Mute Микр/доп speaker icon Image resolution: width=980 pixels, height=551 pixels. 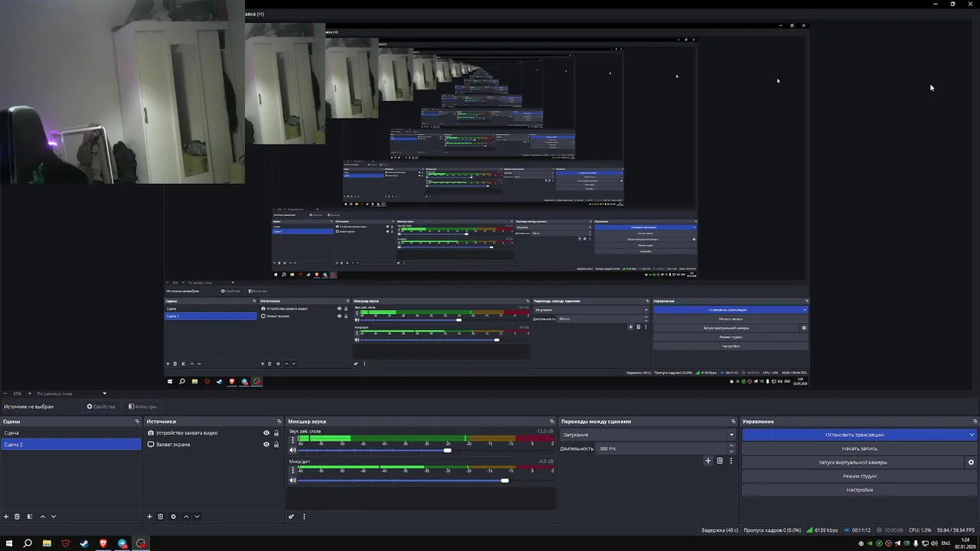pos(292,481)
